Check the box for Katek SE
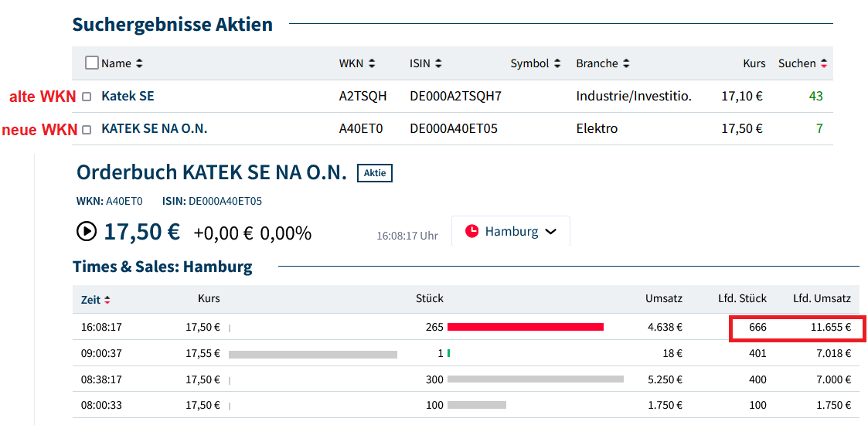 pyautogui.click(x=87, y=97)
